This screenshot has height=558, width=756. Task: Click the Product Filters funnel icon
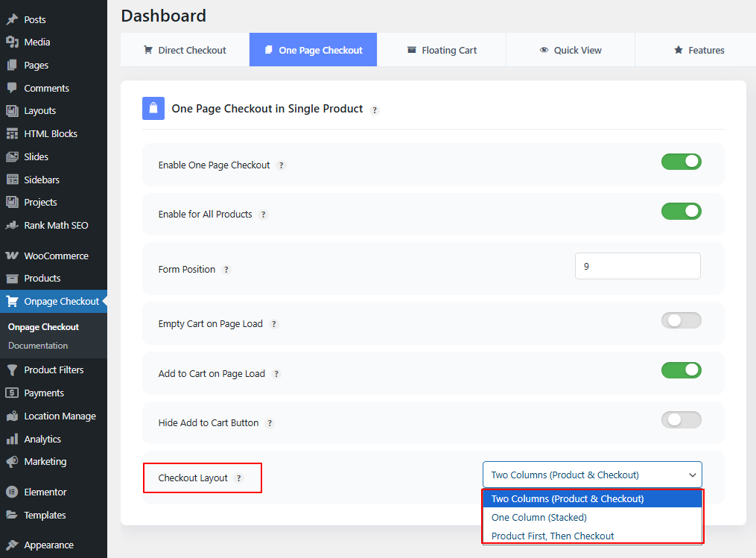pyautogui.click(x=12, y=370)
